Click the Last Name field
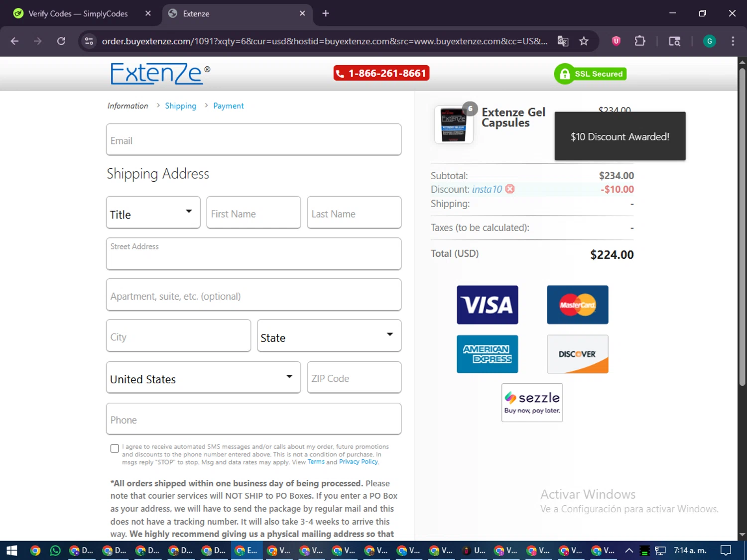The width and height of the screenshot is (747, 560). pyautogui.click(x=354, y=213)
